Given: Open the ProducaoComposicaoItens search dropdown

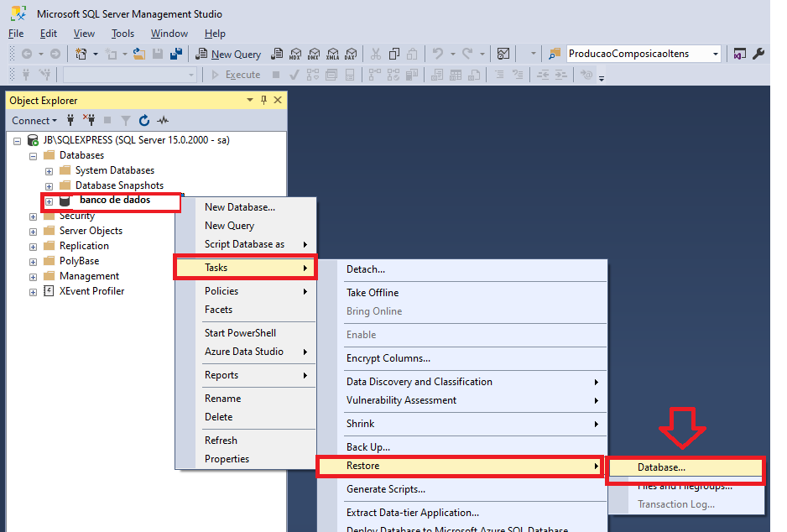Looking at the screenshot, I should pyautogui.click(x=715, y=54).
